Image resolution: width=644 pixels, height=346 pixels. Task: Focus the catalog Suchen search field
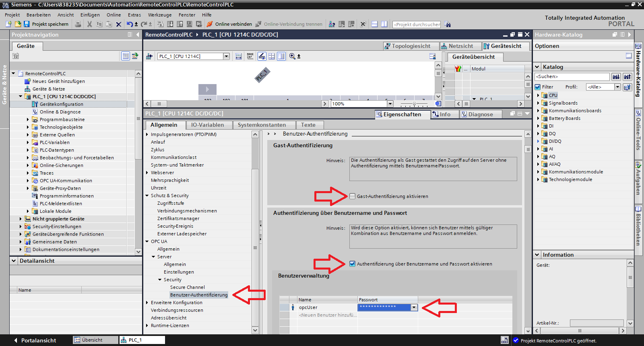pos(572,76)
